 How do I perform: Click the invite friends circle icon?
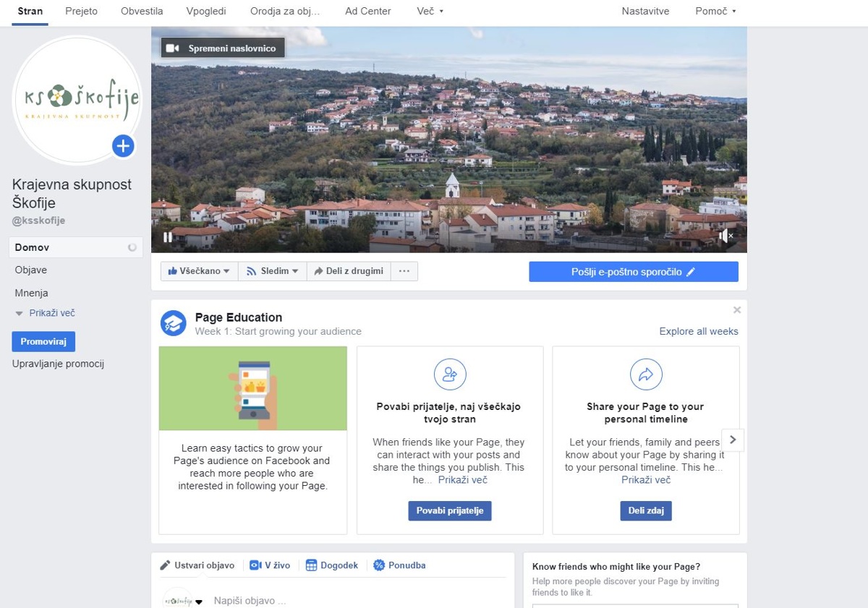(x=450, y=374)
